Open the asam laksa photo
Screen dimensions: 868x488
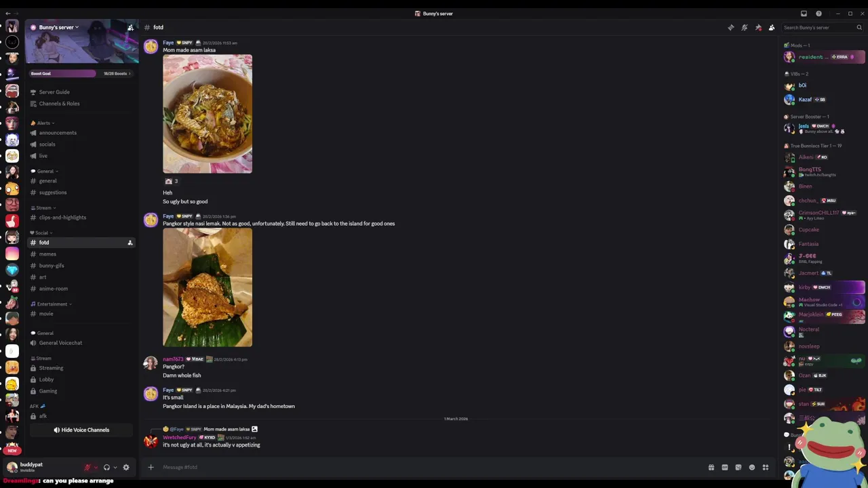tap(208, 114)
